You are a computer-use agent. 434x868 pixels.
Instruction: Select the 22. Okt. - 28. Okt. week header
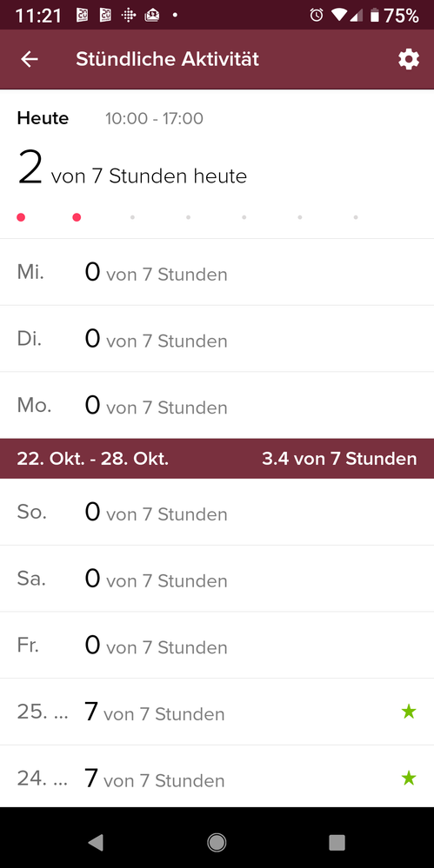[217, 459]
